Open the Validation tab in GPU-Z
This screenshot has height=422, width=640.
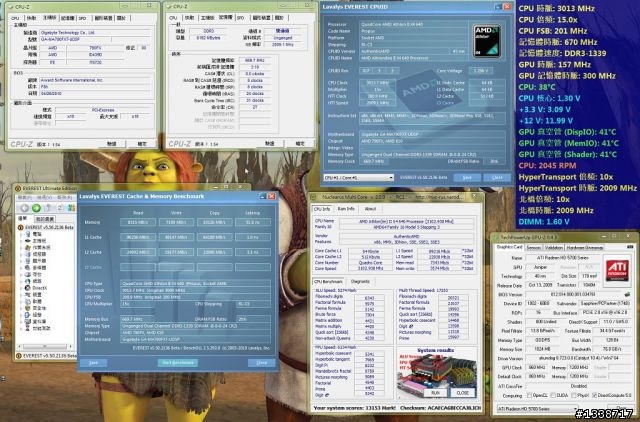(554, 248)
